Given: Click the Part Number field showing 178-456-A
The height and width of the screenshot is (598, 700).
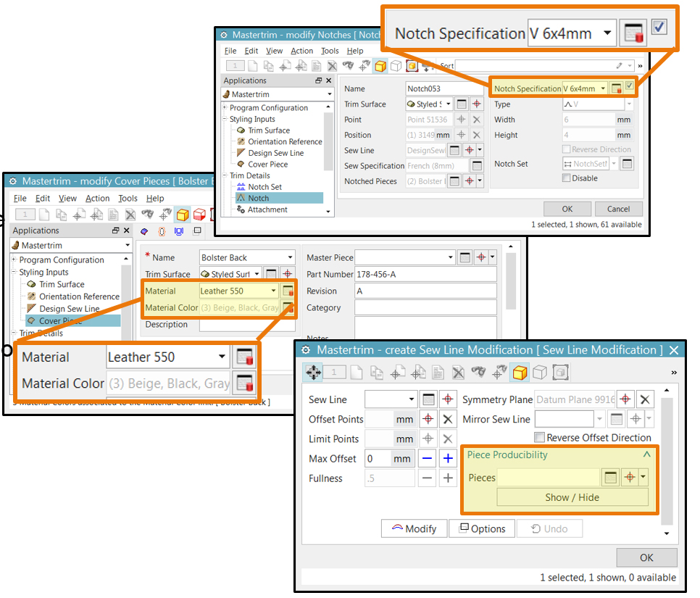Looking at the screenshot, I should click(425, 273).
